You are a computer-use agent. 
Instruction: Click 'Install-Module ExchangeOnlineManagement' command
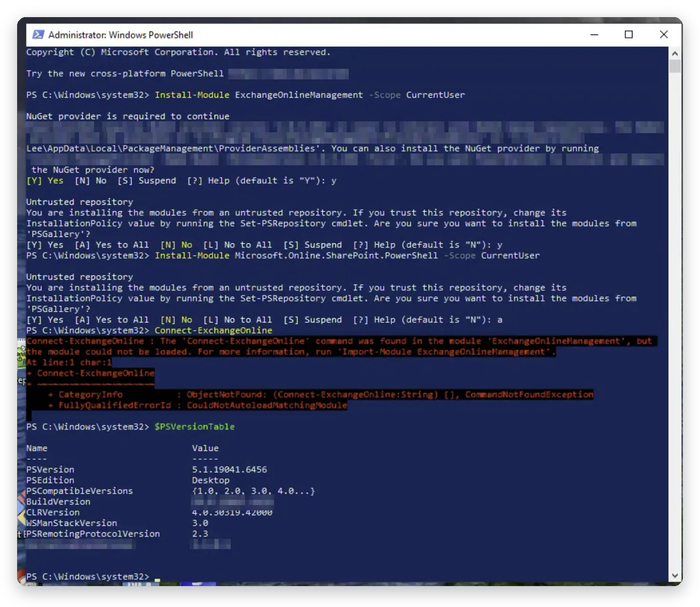(259, 95)
